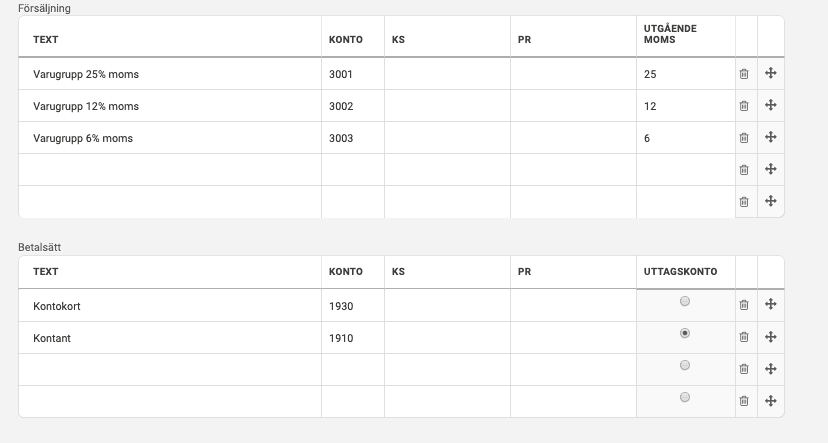Set Kontokort as Uttagskonto
The height and width of the screenshot is (443, 828).
[x=685, y=301]
